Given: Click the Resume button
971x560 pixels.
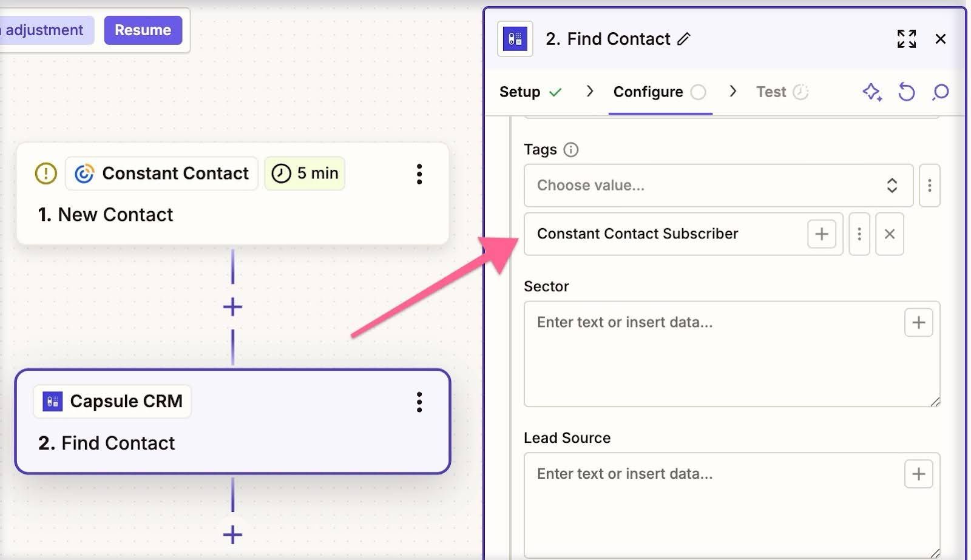Looking at the screenshot, I should point(143,30).
